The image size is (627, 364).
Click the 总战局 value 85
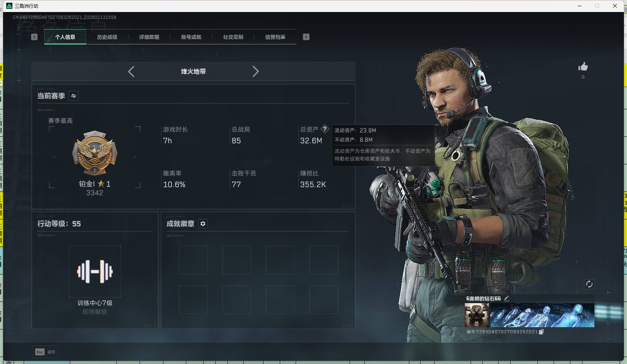click(236, 141)
